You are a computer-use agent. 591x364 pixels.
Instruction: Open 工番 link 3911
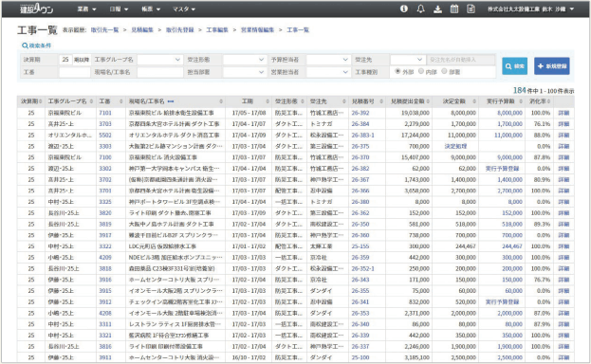click(x=105, y=357)
